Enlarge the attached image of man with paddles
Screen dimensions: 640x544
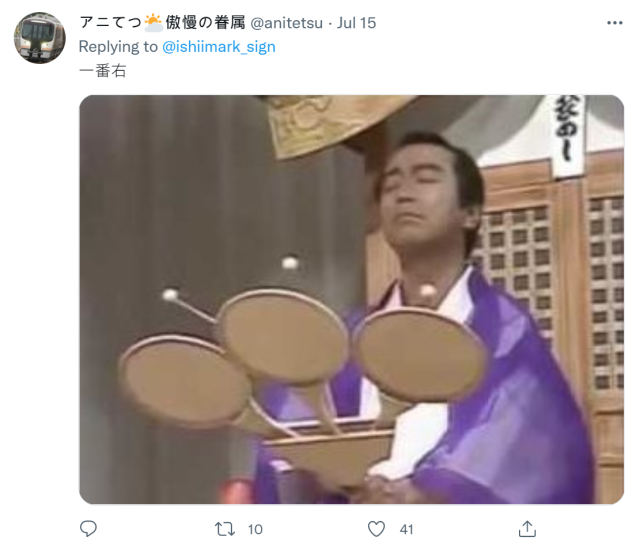pyautogui.click(x=351, y=300)
